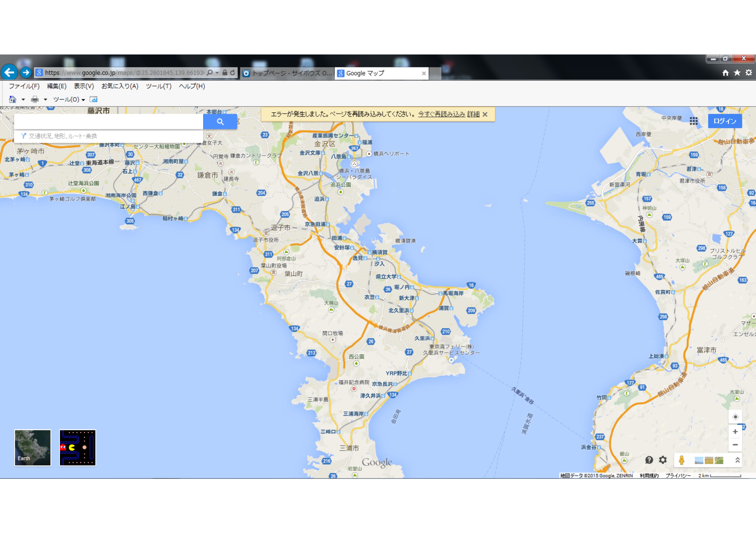Open the プライバシー link
Image resolution: width=756 pixels, height=534 pixels.
click(678, 475)
